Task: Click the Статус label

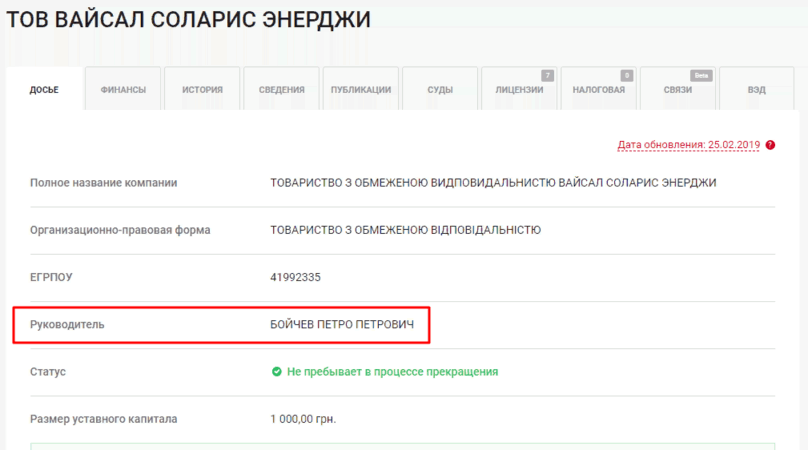Action: coord(48,372)
